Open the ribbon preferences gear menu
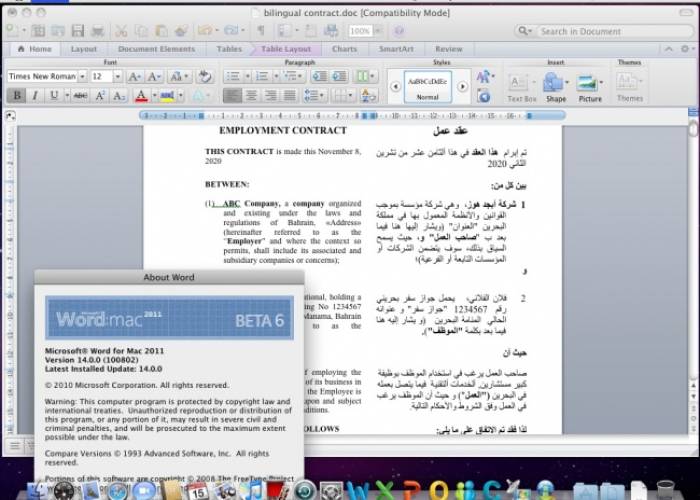 687,49
